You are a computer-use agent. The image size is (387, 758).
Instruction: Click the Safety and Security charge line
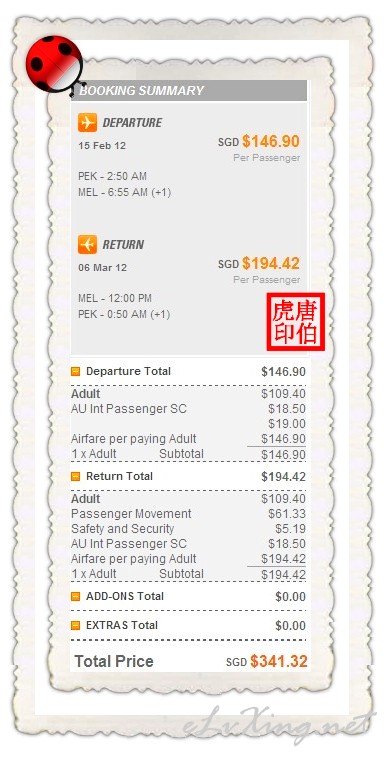click(188, 529)
